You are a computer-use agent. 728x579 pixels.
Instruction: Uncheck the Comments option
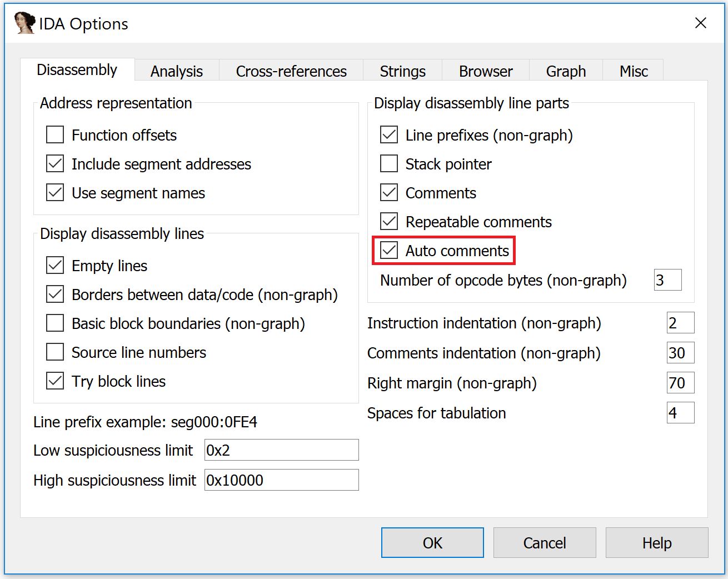point(389,193)
